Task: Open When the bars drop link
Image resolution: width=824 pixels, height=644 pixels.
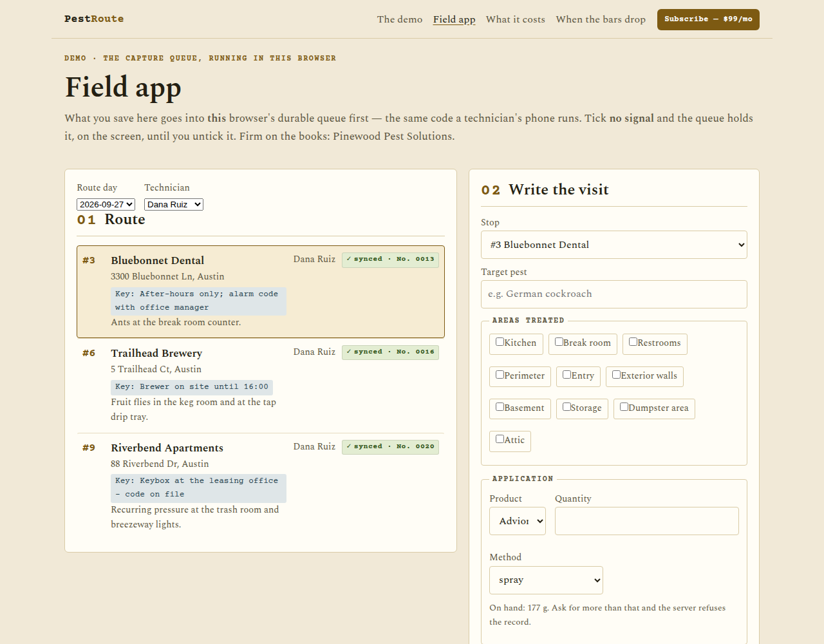Action: coord(601,19)
